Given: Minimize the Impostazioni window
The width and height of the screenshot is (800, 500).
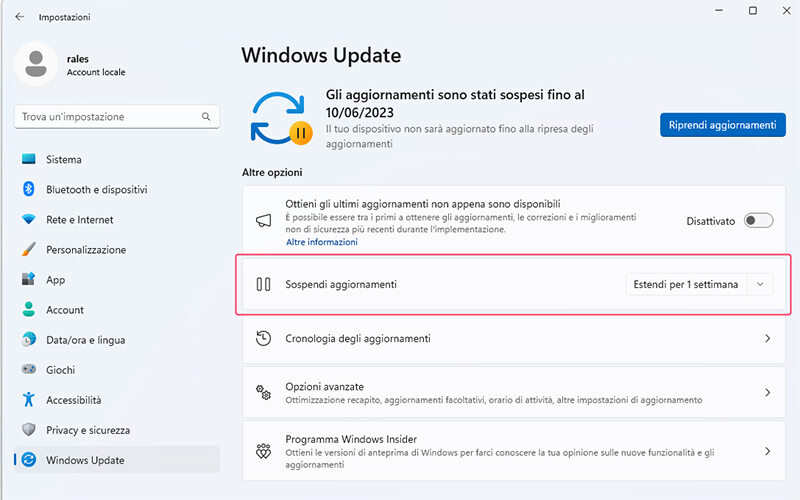Looking at the screenshot, I should (719, 10).
